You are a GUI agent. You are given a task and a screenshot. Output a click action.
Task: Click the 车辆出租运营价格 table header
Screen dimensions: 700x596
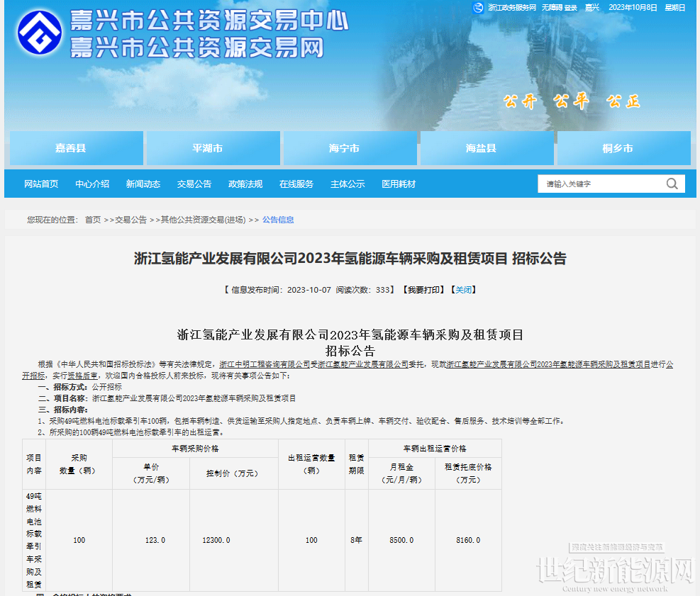[435, 449]
